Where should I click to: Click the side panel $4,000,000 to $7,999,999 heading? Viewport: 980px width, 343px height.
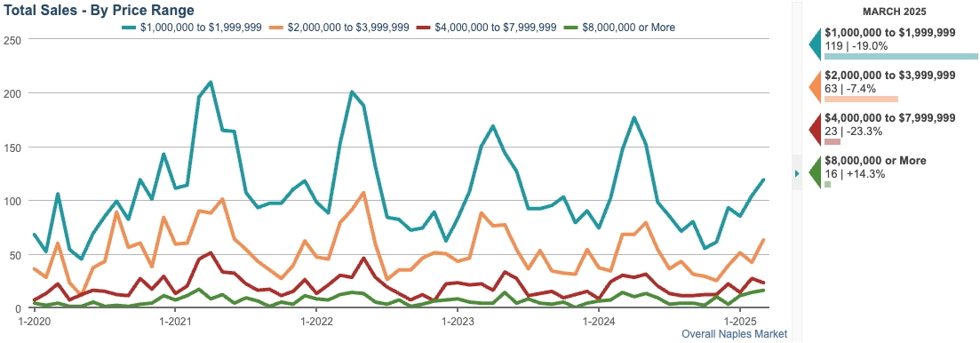tap(889, 118)
